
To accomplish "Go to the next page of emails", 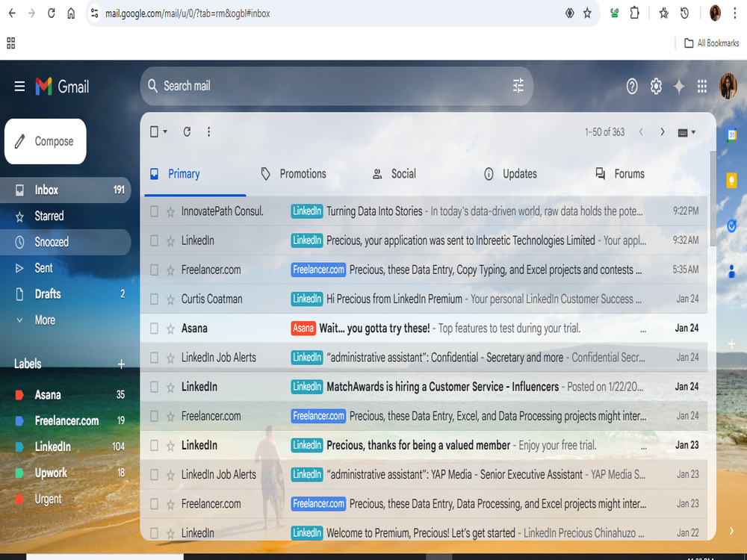I will (x=662, y=132).
